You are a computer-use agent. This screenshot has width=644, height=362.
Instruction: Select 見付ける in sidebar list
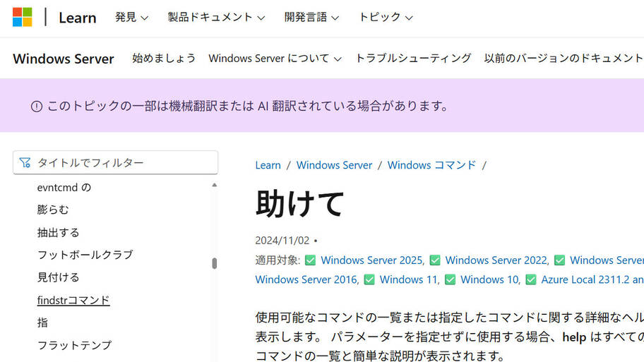[x=59, y=277]
